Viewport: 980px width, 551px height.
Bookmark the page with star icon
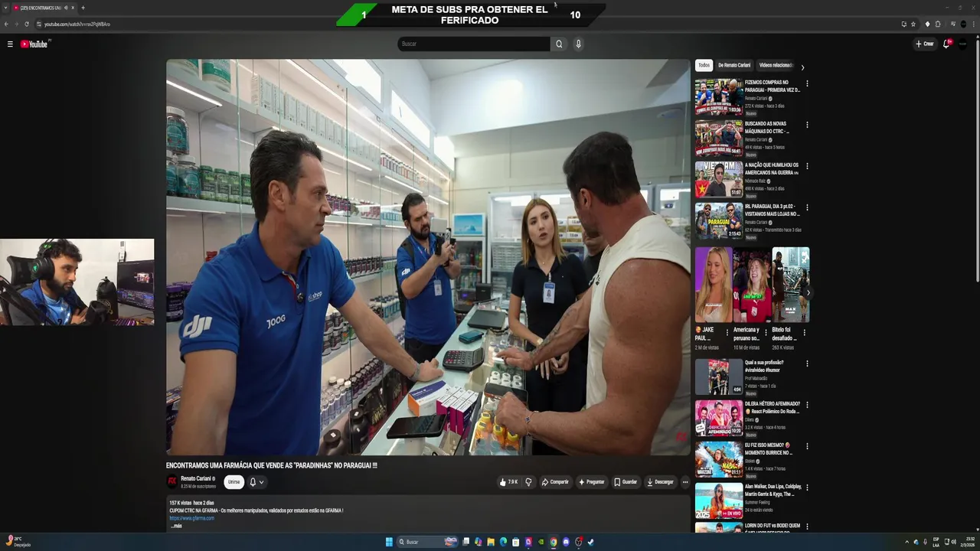coord(913,24)
